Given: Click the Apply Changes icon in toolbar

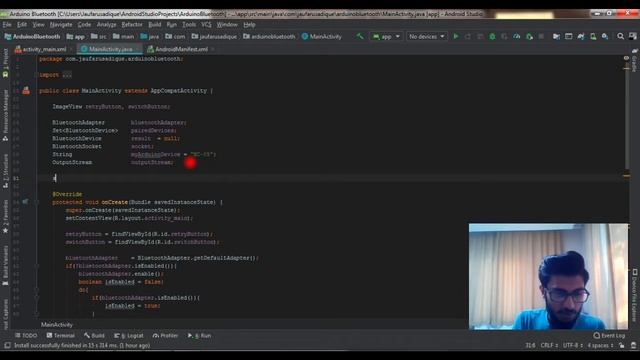Looking at the screenshot, I should coord(468,36).
